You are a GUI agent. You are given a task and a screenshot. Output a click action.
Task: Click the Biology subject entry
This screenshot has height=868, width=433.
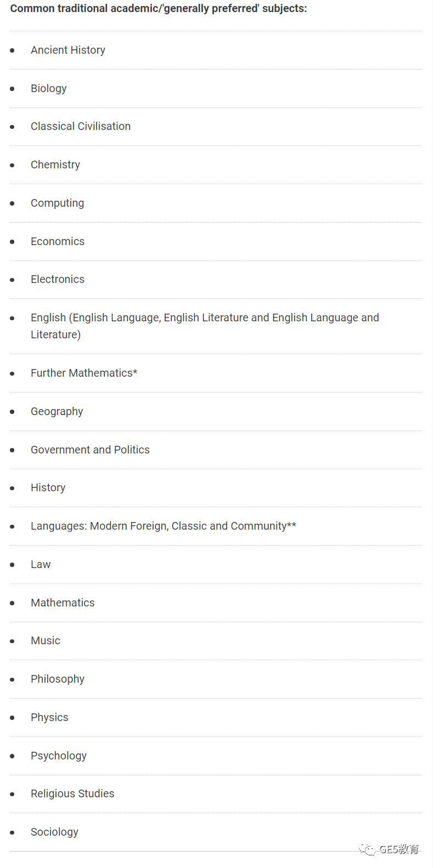tap(49, 88)
